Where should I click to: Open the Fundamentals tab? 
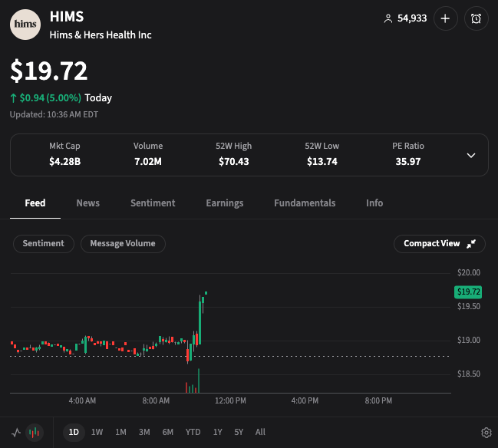305,203
